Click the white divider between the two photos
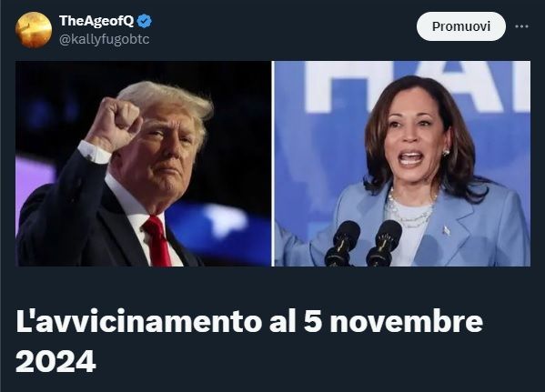 (x=273, y=164)
